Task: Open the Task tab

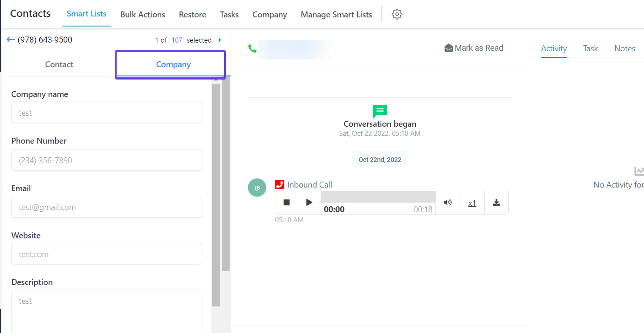Action: coord(590,48)
